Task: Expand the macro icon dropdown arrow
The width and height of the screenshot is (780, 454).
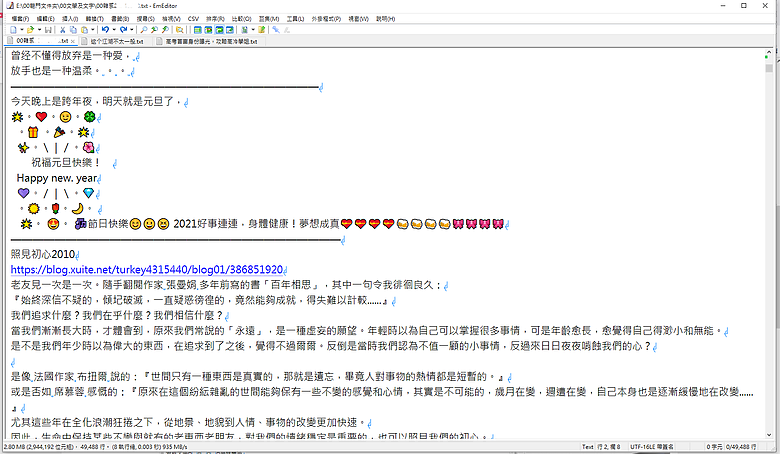Action: pyautogui.click(x=253, y=30)
